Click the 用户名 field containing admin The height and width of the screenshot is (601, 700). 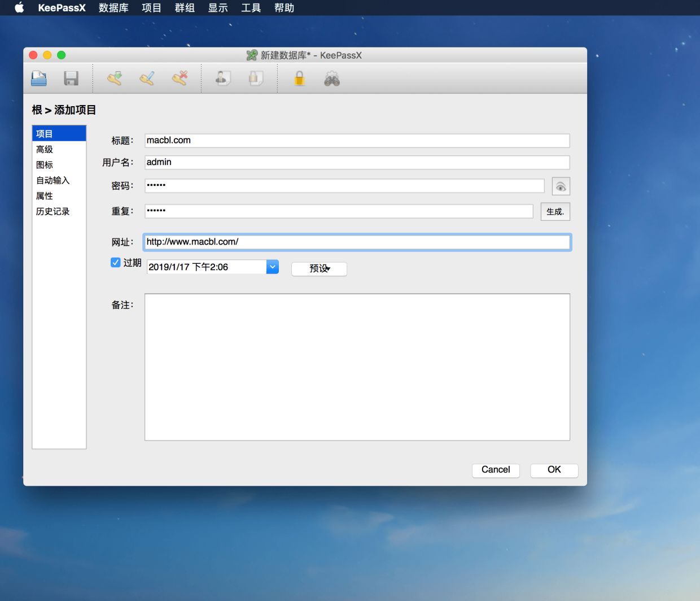357,162
